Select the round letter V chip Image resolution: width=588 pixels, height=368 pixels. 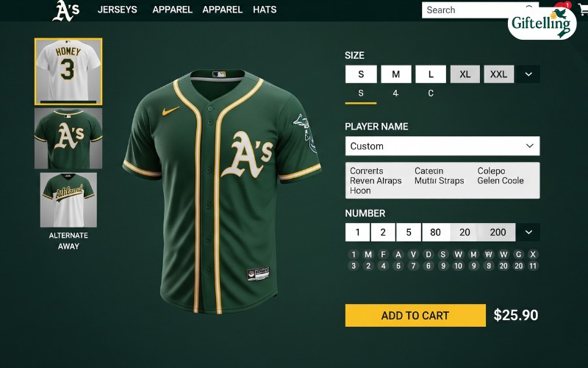(413, 255)
